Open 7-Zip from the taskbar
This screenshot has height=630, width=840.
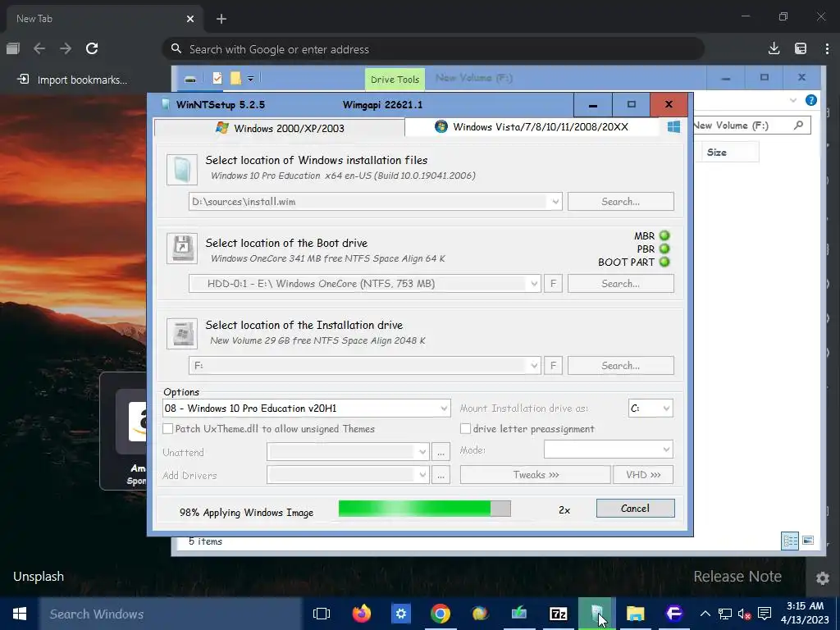558,614
